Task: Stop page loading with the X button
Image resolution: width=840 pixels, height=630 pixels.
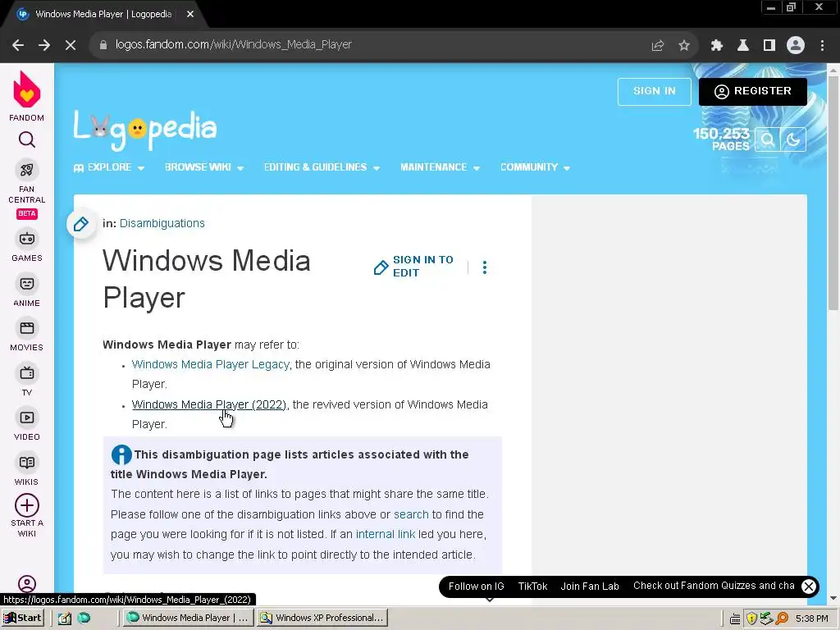Action: [71, 45]
